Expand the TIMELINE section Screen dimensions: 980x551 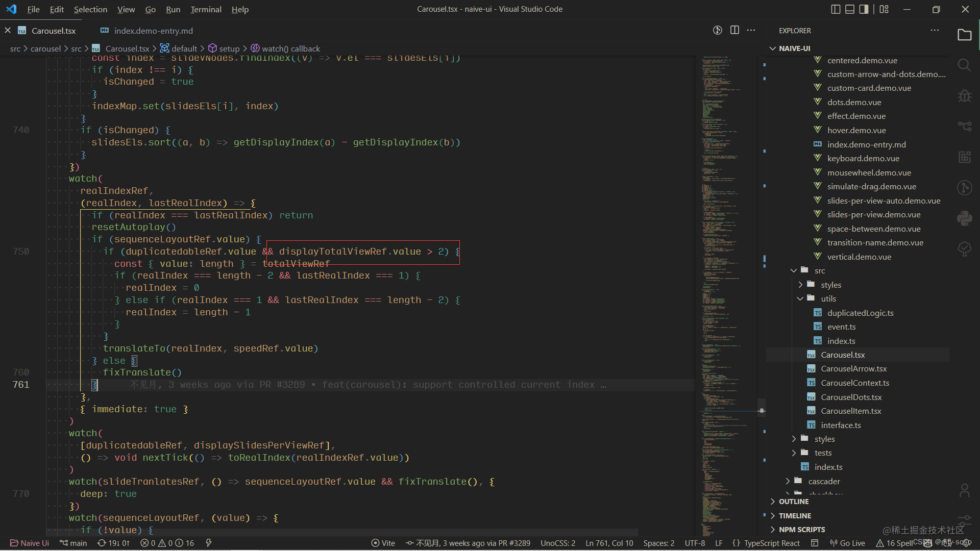point(857,516)
